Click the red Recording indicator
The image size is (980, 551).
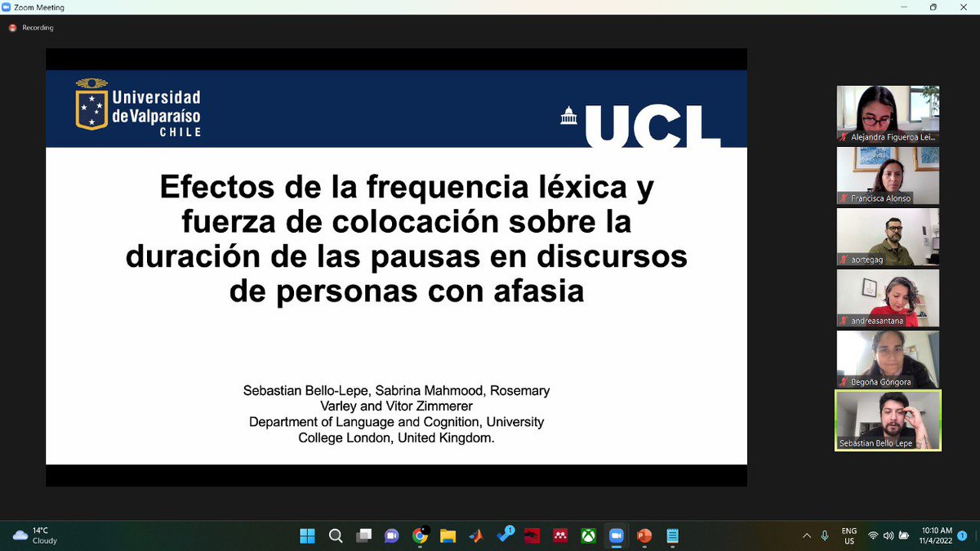pyautogui.click(x=31, y=28)
